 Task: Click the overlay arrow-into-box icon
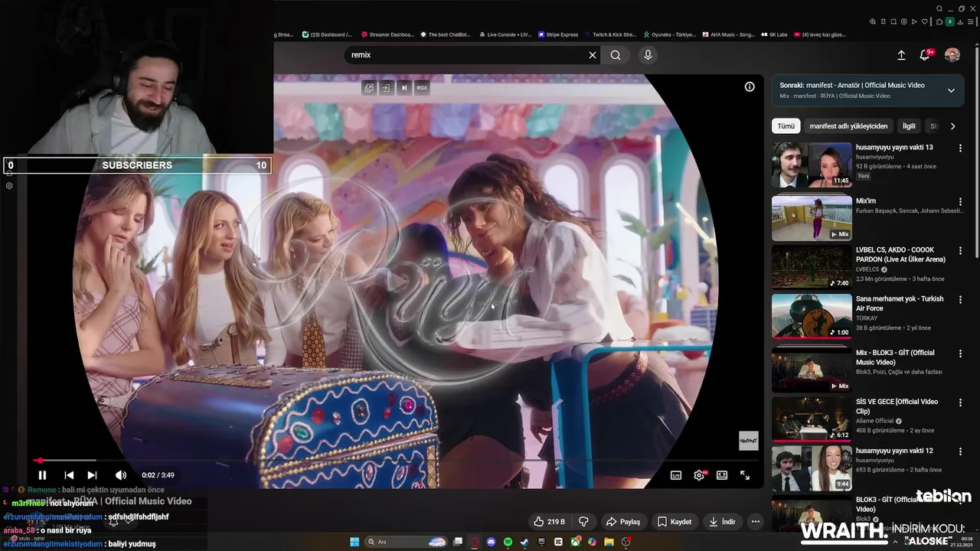tap(386, 88)
